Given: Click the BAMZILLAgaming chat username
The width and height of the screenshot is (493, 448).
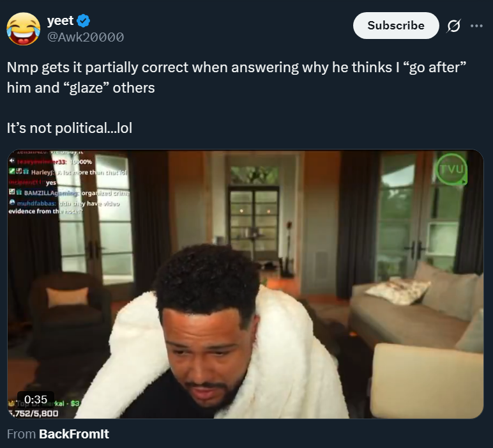Looking at the screenshot, I should point(52,193).
